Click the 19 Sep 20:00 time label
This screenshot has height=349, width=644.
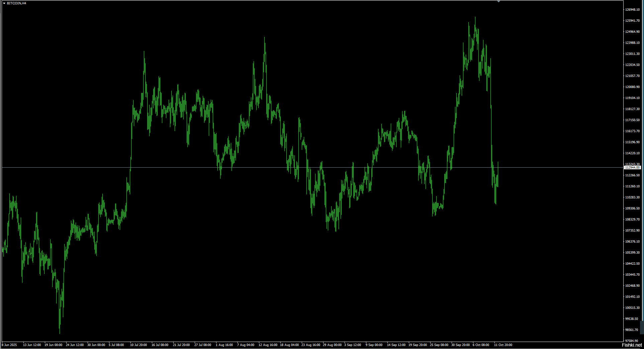tap(418, 345)
